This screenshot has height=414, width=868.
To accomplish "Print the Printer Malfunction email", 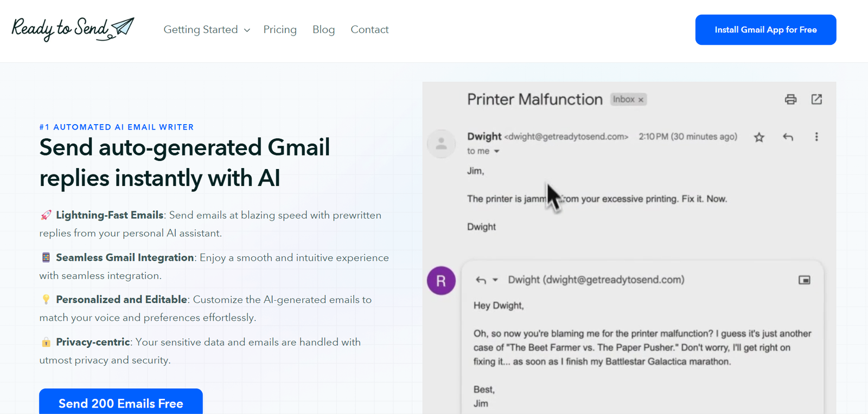I will point(790,99).
